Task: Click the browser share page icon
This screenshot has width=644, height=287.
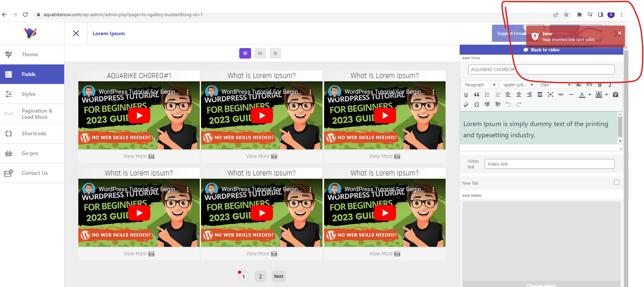Action: coord(556,14)
